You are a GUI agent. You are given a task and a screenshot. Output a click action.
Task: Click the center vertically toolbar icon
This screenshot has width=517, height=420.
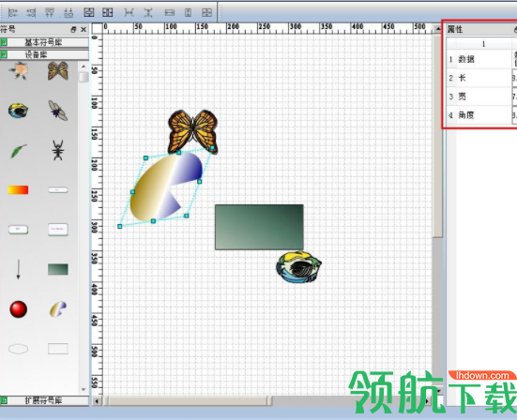(x=89, y=13)
